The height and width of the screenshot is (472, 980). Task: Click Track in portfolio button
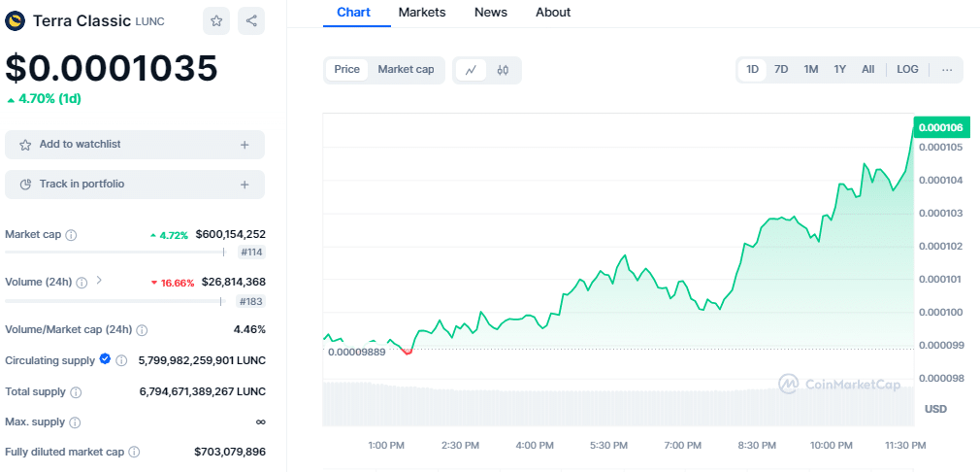(135, 185)
